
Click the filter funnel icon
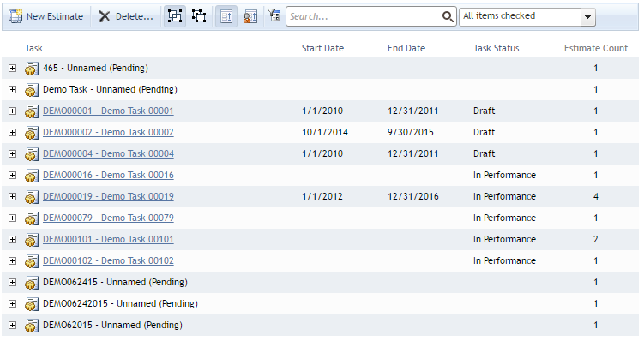(274, 15)
